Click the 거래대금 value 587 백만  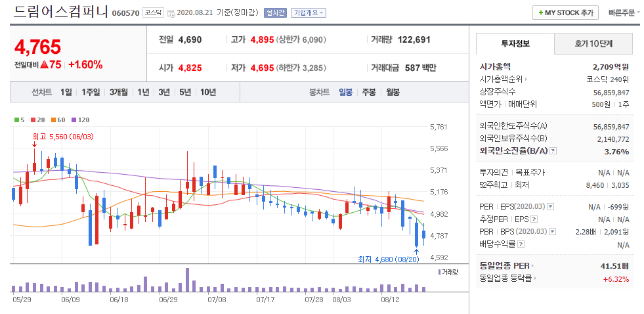(421, 68)
